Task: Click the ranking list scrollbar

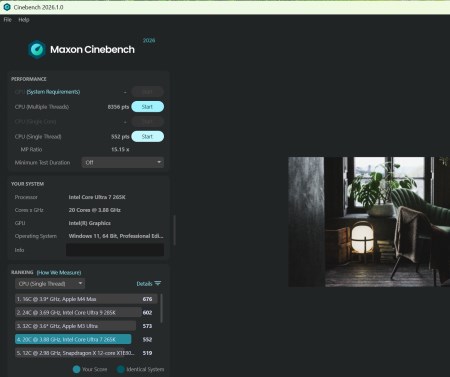Action: [162, 308]
